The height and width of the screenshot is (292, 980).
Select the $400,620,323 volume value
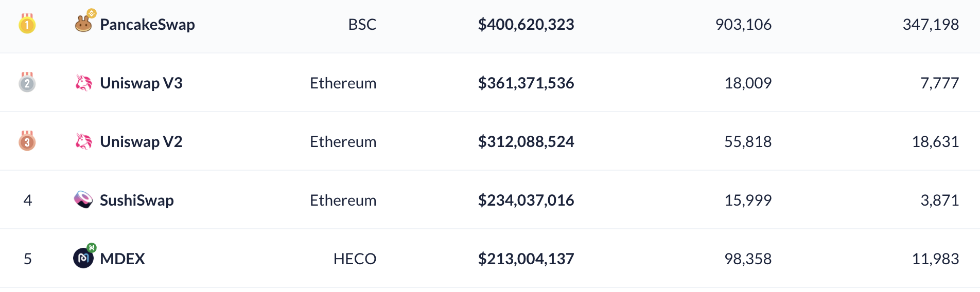tap(526, 25)
